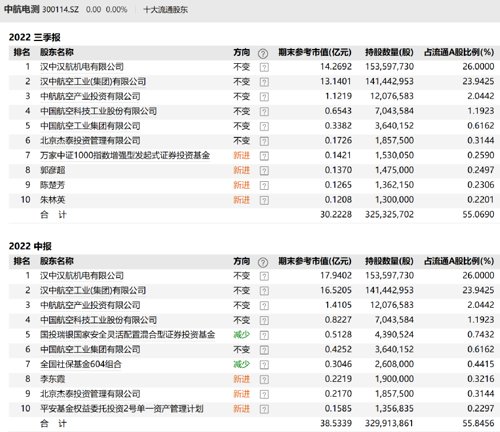Open 全国社保基金604组合 shareholder link
Viewport: 500px width, 432px height.
81,364
